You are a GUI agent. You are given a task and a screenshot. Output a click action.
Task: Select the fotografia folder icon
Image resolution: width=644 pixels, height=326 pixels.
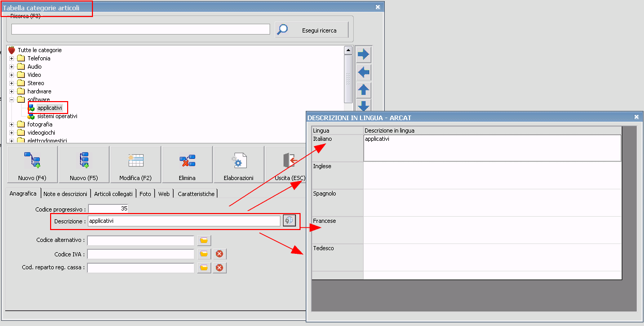click(21, 124)
